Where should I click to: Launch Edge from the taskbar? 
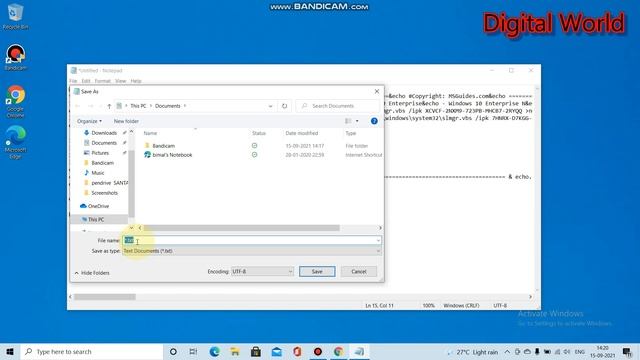point(214,351)
